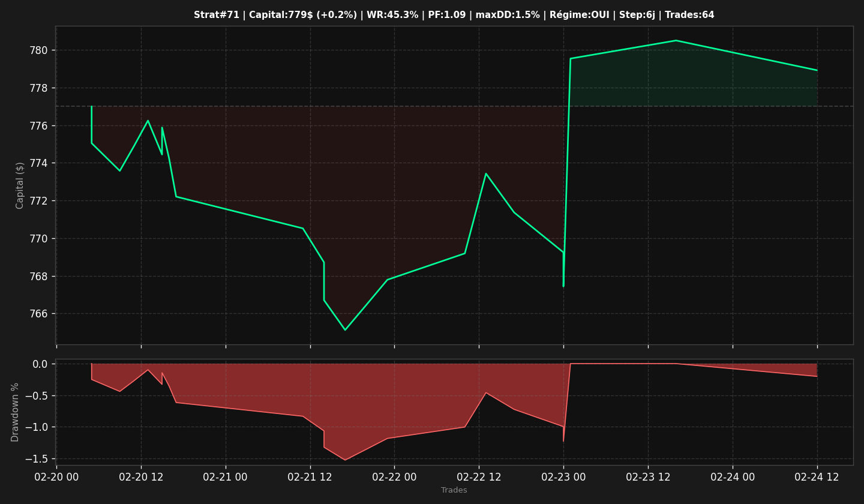Select the 774 capital axis tick label
The width and height of the screenshot is (864, 504).
coord(40,163)
